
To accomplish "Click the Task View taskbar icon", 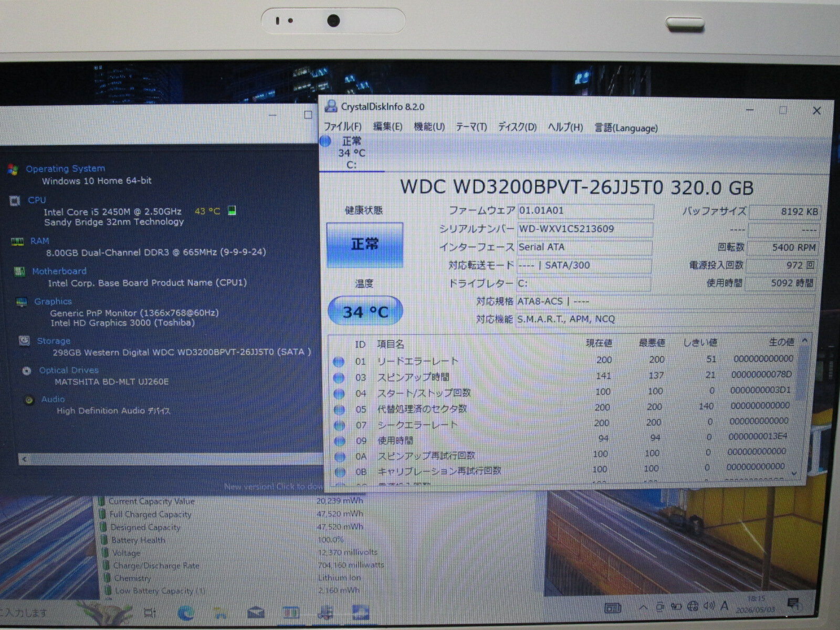I will coord(150,613).
